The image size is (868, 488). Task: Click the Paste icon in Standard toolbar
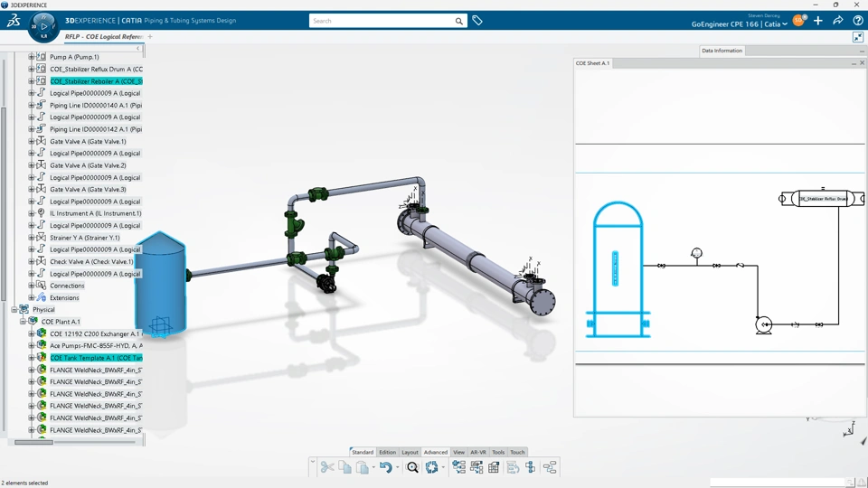pos(362,467)
